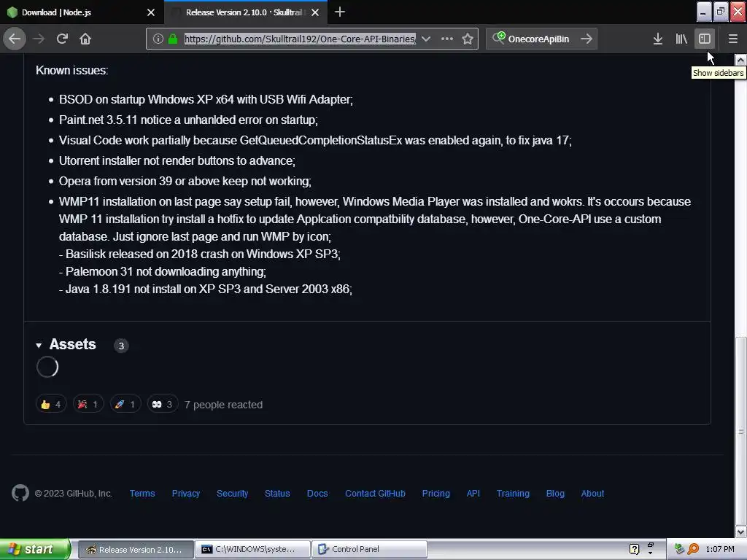This screenshot has height=560, width=747.
Task: Close the Release Version 2.10.0 tab
Action: (x=315, y=12)
